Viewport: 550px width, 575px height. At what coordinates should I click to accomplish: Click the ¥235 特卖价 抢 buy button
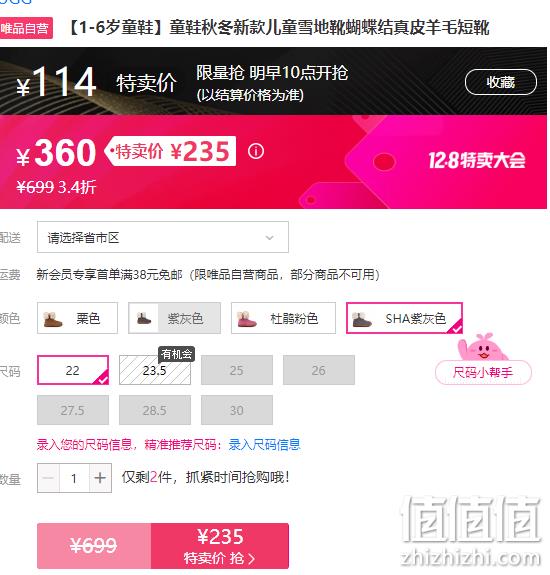point(220,546)
